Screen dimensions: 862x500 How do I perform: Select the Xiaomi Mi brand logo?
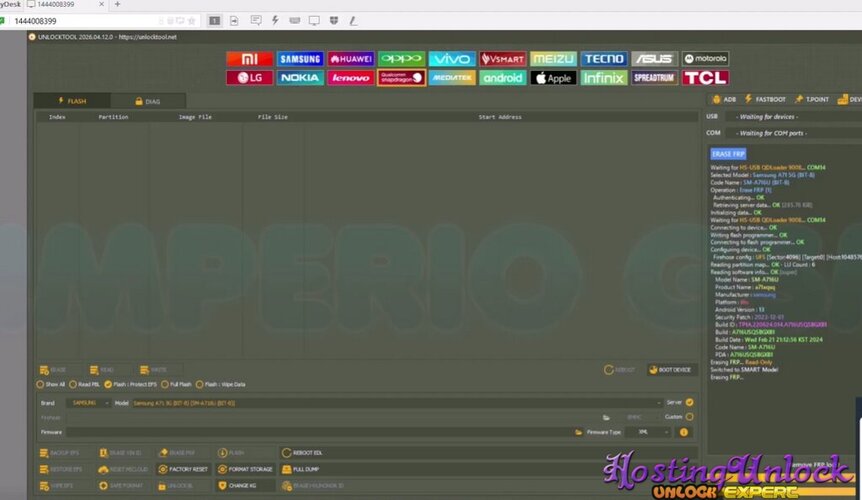(250, 59)
